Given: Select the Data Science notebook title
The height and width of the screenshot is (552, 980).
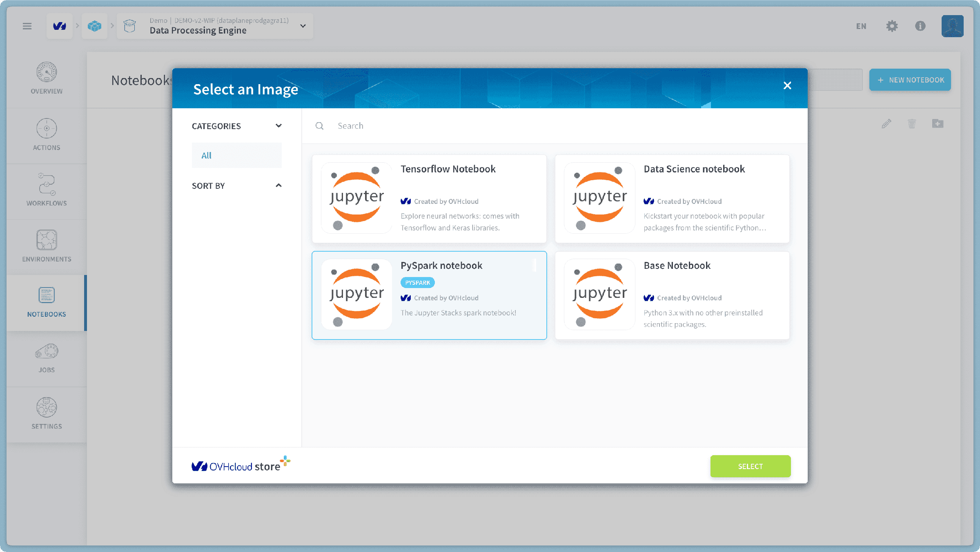Looking at the screenshot, I should click(694, 169).
